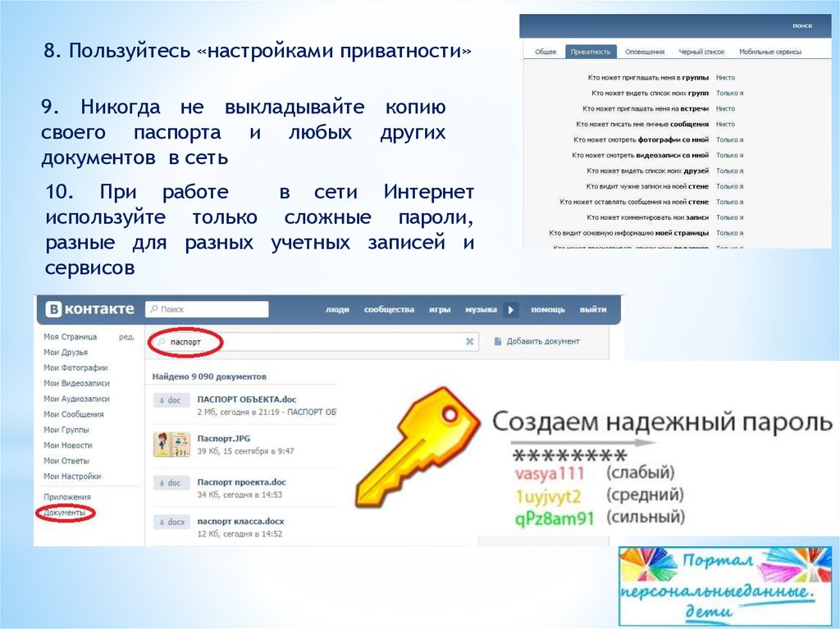The width and height of the screenshot is (840, 629).
Task: Clear the document search with X icon
Action: pyautogui.click(x=470, y=341)
